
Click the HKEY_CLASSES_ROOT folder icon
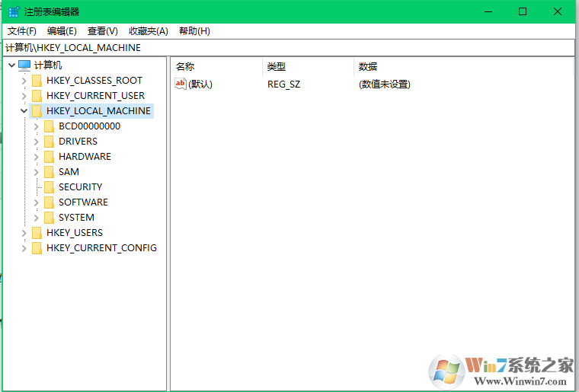click(37, 81)
